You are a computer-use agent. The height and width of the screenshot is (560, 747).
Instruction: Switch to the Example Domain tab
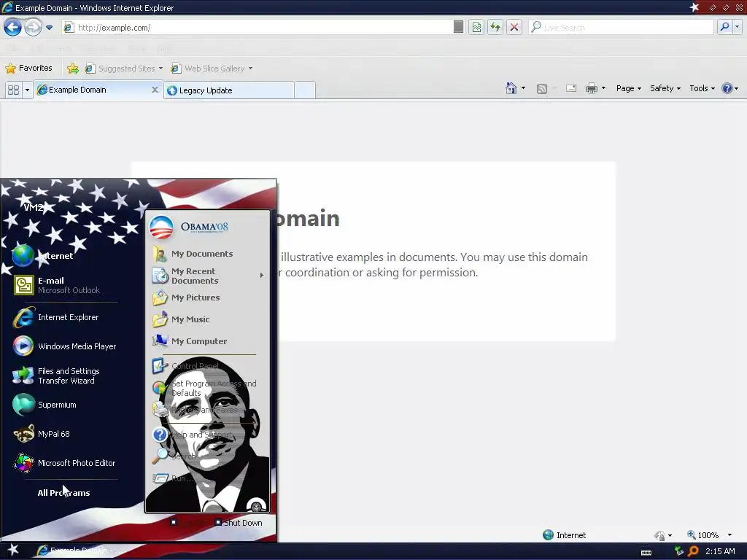coord(93,90)
